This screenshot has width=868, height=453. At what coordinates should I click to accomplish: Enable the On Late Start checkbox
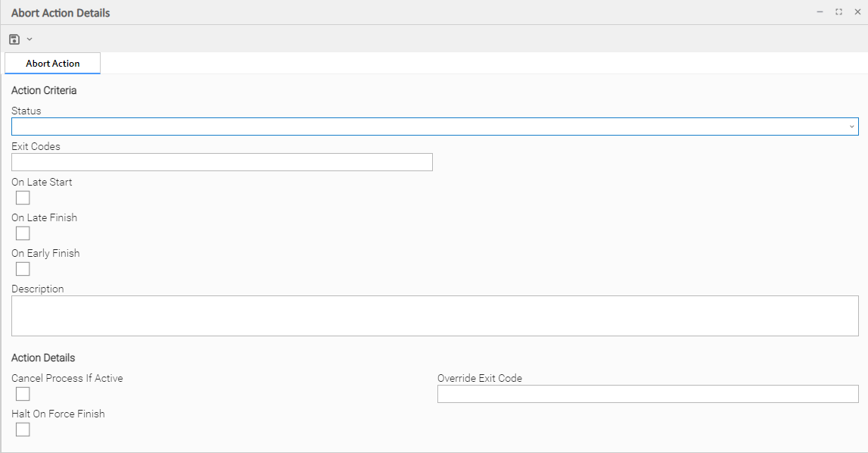pos(23,198)
